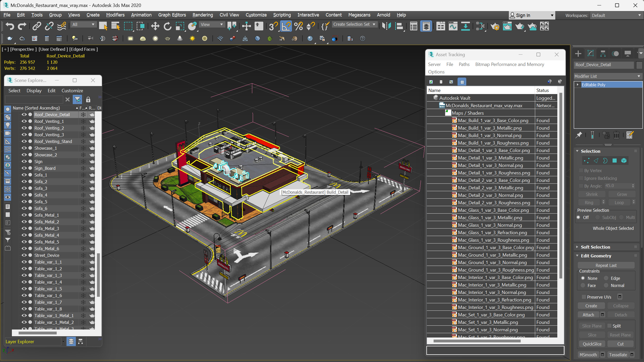Viewport: 644px width, 362px height.
Task: Switch Asset Tracking to table view icon
Action: (x=462, y=82)
